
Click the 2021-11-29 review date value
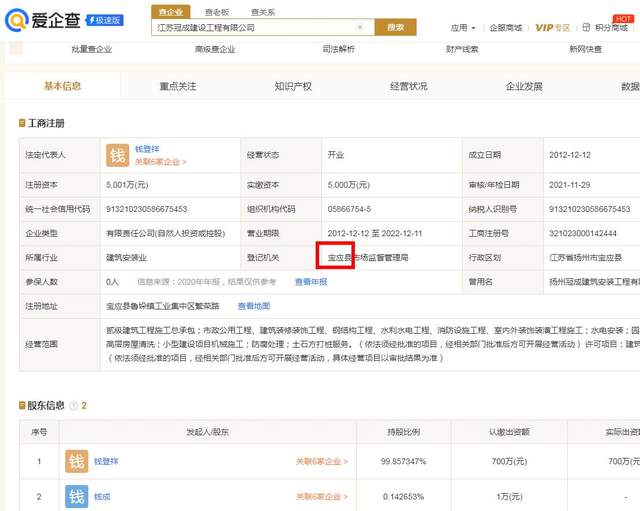(570, 185)
